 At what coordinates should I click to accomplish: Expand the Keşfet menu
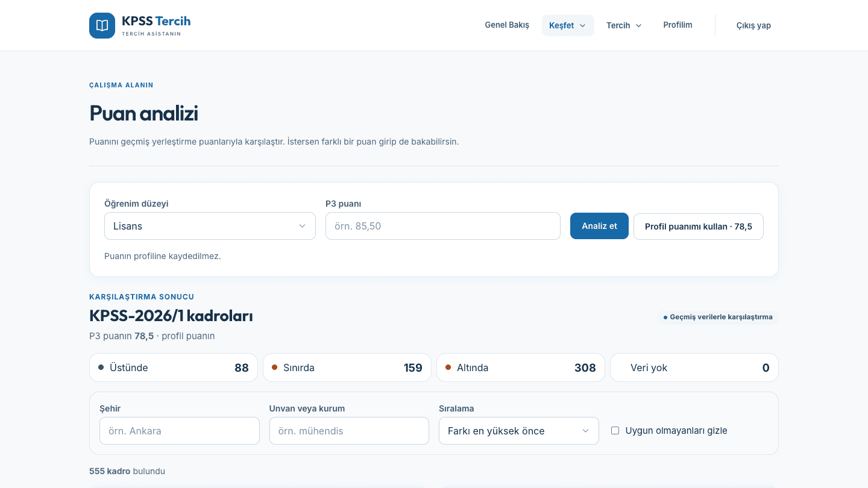[x=568, y=25]
